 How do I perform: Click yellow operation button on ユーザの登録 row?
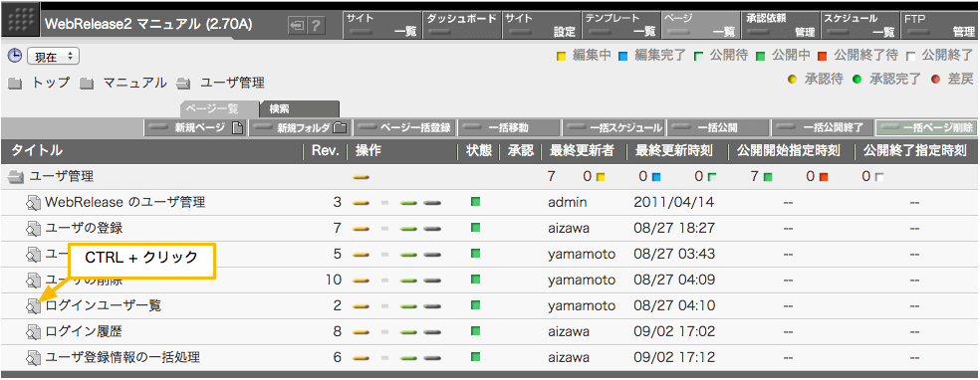click(x=361, y=229)
